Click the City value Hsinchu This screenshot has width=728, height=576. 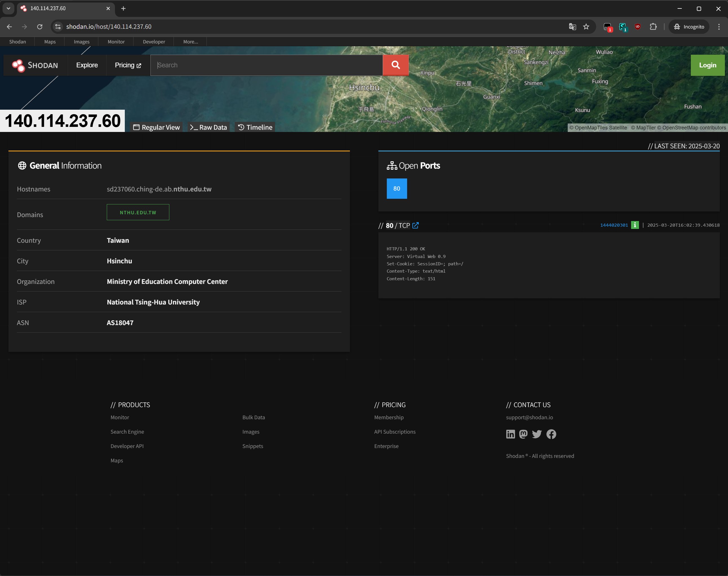pos(119,261)
